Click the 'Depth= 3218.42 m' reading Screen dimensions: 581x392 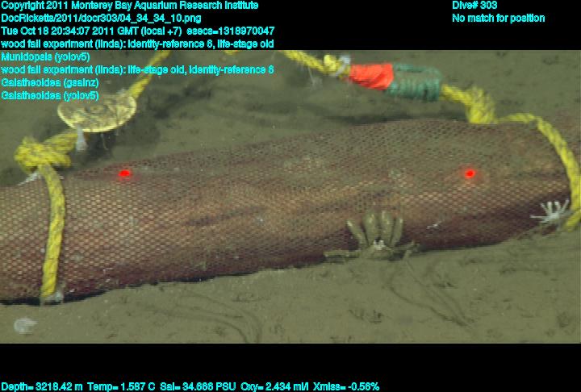click(42, 387)
